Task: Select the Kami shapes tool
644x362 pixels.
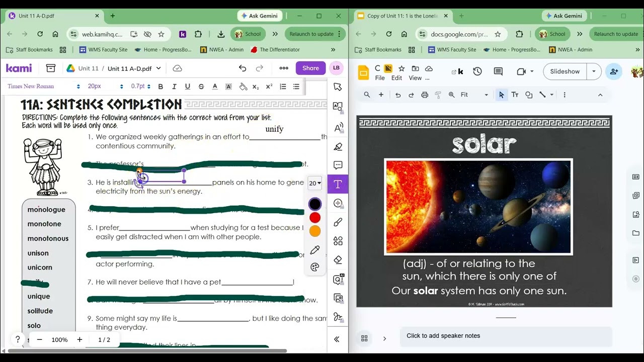Action: click(338, 241)
